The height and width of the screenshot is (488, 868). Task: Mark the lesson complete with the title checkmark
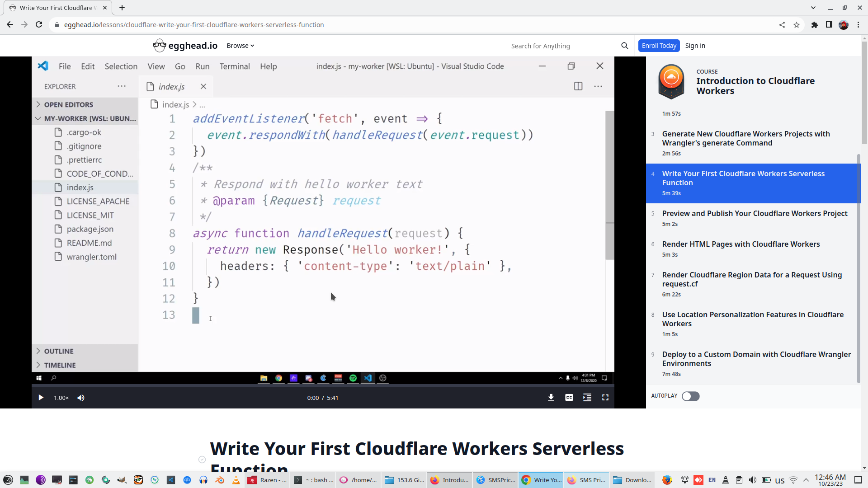point(202,460)
